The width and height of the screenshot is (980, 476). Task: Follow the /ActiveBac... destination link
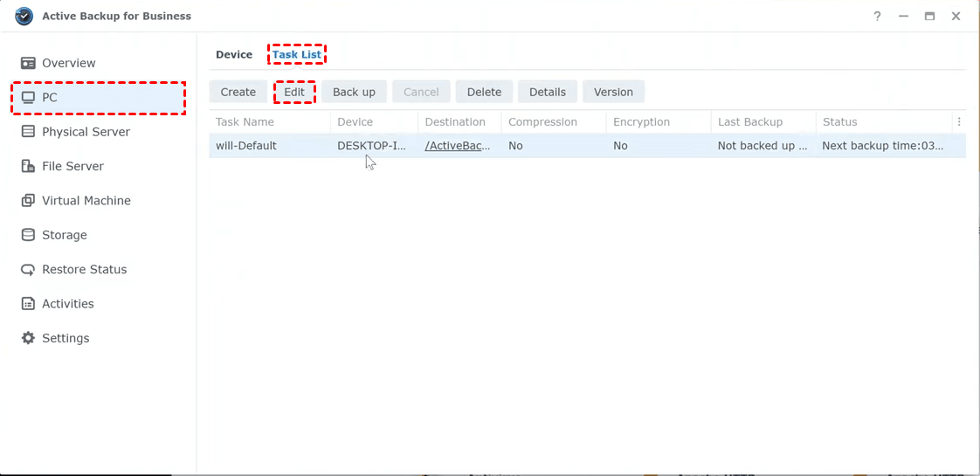[x=458, y=146]
